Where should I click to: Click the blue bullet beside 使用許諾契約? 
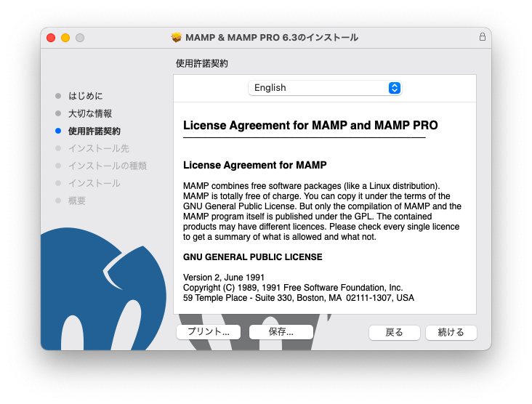58,131
